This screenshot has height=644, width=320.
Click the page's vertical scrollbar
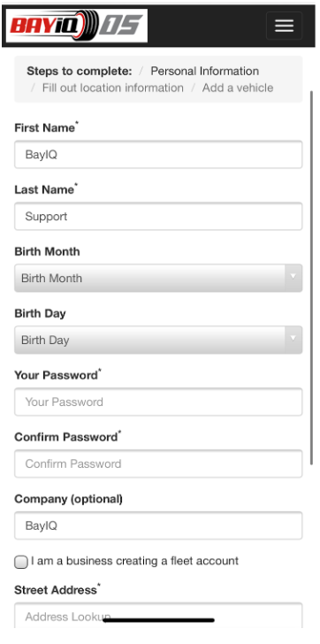pyautogui.click(x=312, y=278)
